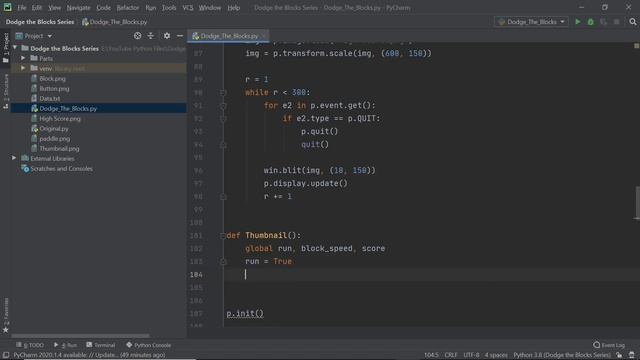Start debugging with the bug icon
640x360 pixels.
591,22
